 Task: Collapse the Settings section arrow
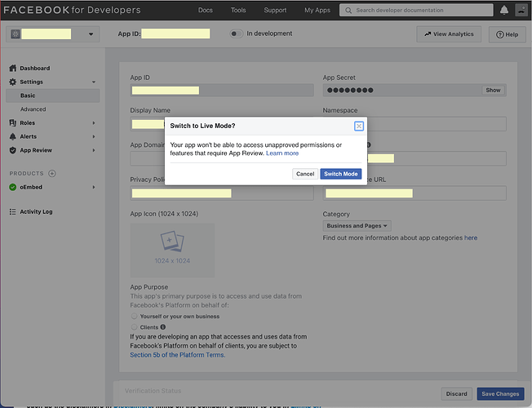tap(94, 82)
